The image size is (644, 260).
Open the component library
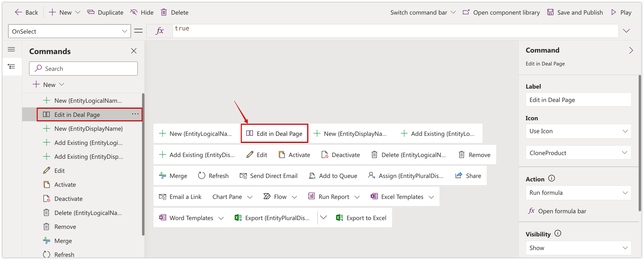coord(501,12)
